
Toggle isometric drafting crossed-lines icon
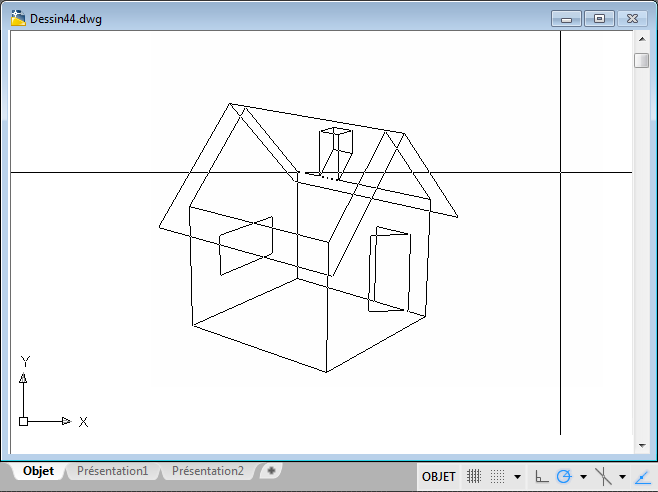coord(603,476)
